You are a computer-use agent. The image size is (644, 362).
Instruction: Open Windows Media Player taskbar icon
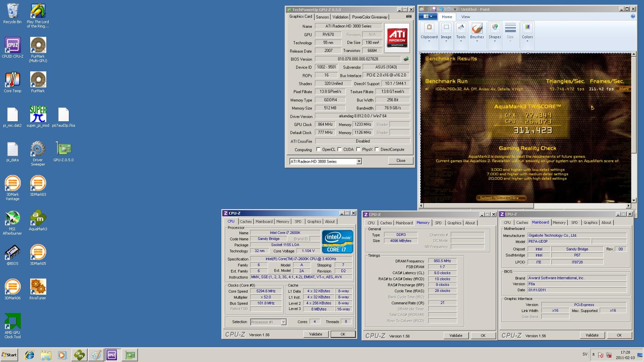[x=62, y=355]
